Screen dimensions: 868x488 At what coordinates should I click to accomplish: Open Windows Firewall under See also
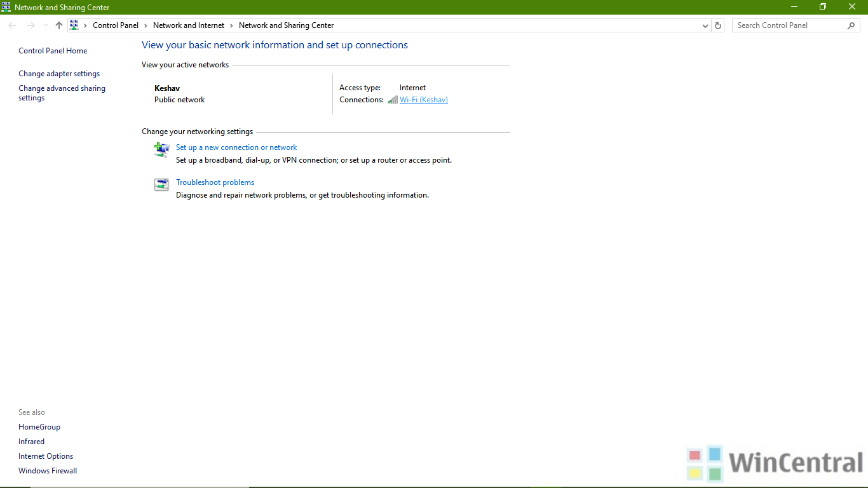(48, 471)
